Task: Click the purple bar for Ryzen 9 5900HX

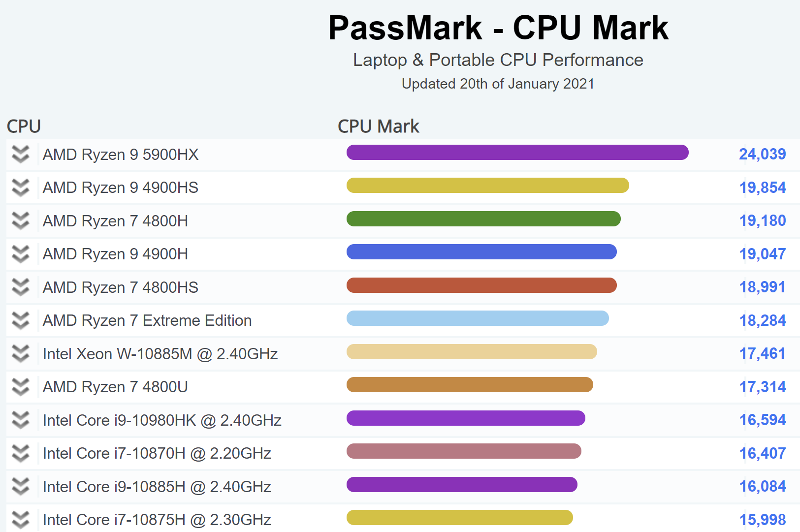Action: point(517,153)
